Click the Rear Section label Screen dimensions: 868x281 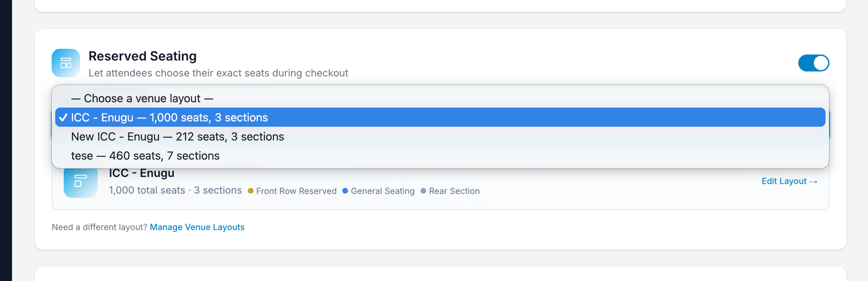pos(454,191)
